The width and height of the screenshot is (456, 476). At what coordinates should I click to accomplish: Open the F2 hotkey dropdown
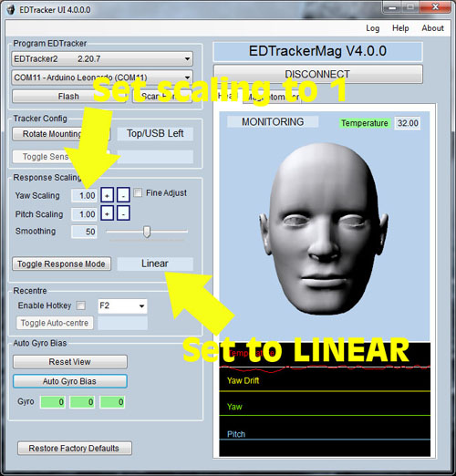coord(122,305)
